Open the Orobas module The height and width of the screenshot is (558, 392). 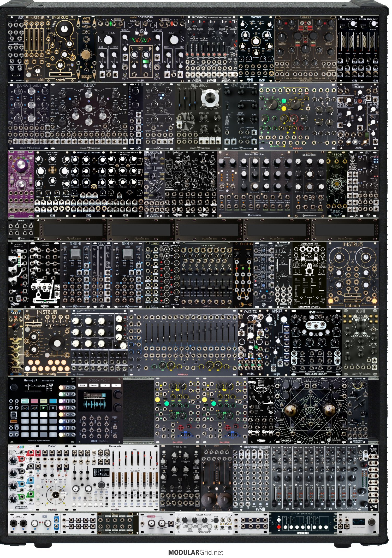[x=311, y=410]
